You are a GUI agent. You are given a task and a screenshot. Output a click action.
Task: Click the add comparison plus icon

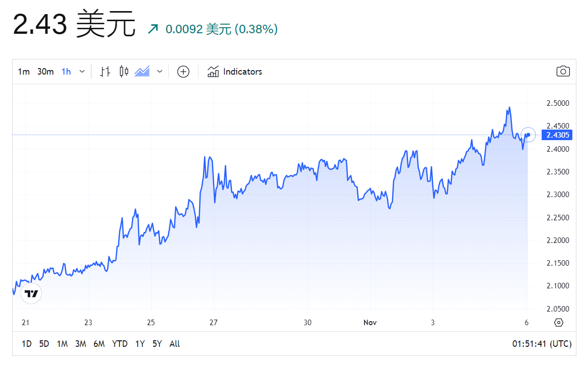coord(183,72)
